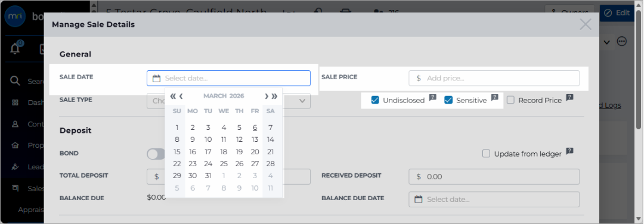This screenshot has height=224, width=644.
Task: Click the Sale Price input field
Action: [494, 78]
